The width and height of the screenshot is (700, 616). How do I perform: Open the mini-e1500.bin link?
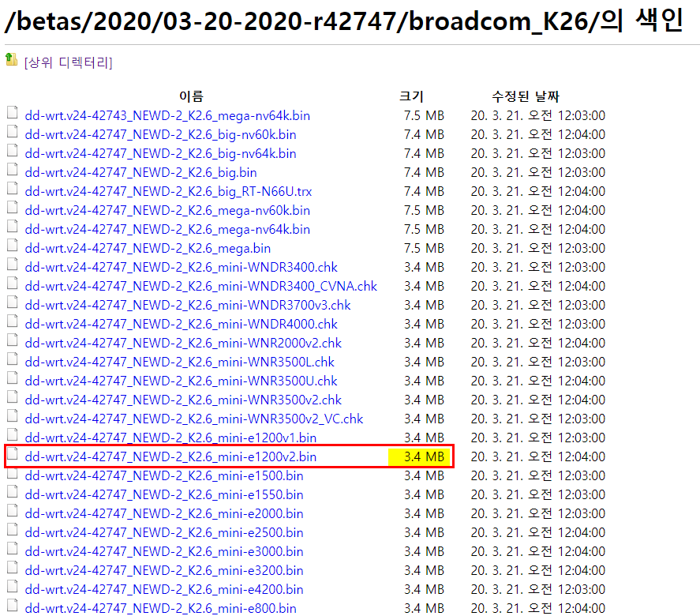click(164, 475)
